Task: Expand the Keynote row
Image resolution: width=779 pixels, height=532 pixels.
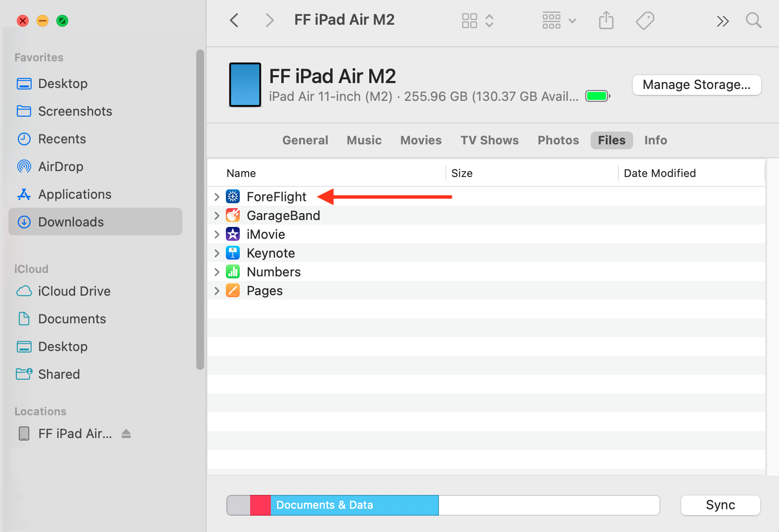Action: click(216, 253)
